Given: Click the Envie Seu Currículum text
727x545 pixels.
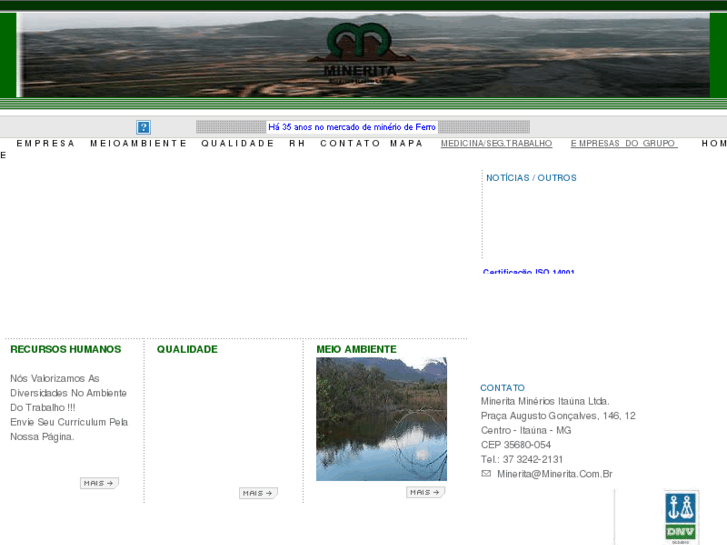Looking at the screenshot, I should [69, 422].
